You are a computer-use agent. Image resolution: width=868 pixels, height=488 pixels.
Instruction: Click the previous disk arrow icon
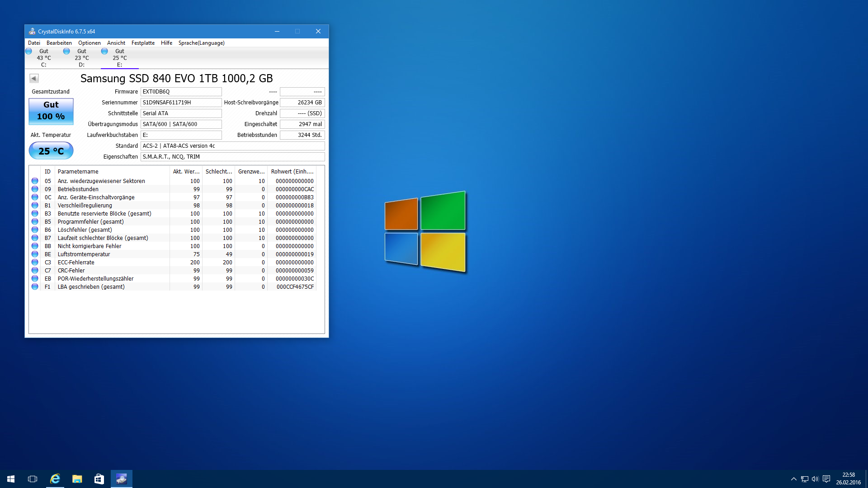[x=34, y=79]
